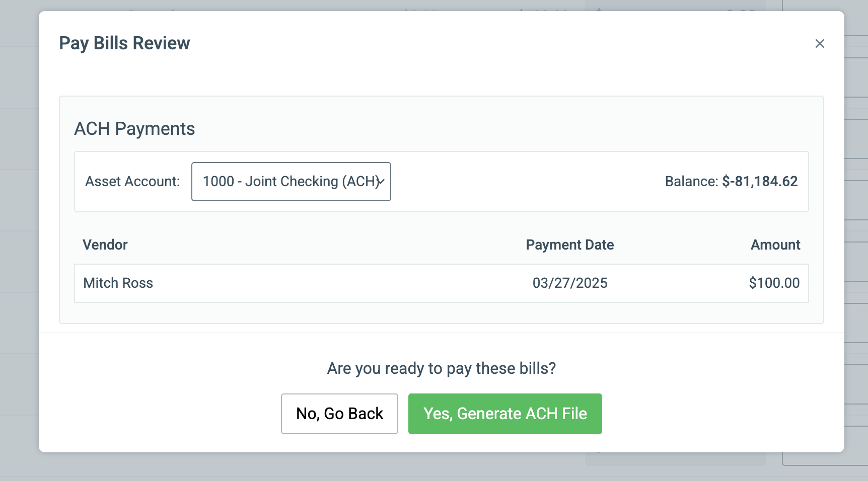Open the Asset Account dropdown
The width and height of the screenshot is (868, 481).
pyautogui.click(x=291, y=182)
